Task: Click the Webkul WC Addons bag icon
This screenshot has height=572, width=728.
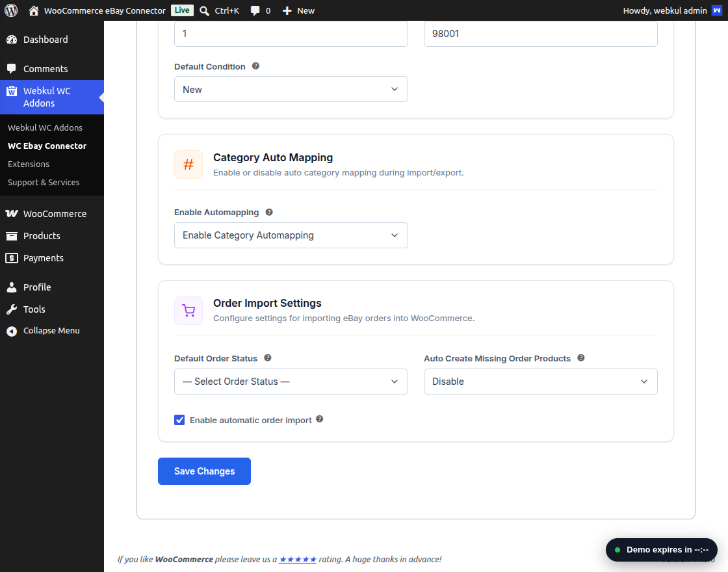Action: point(12,91)
